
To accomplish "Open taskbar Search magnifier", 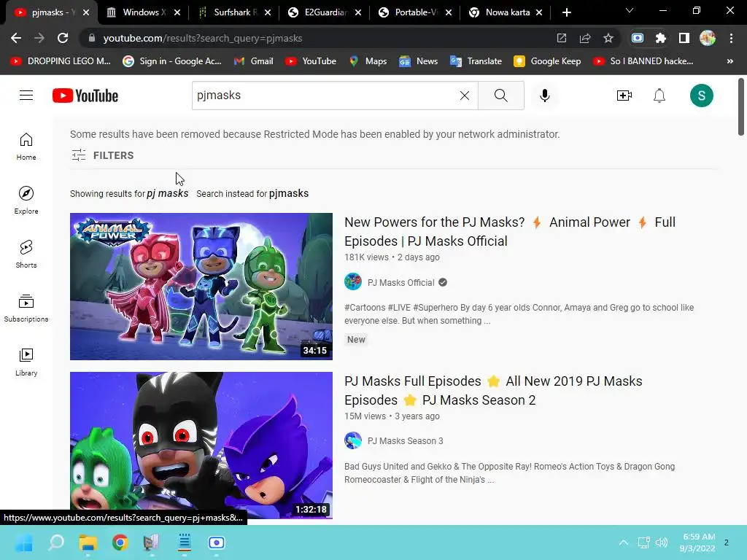I will (56, 542).
